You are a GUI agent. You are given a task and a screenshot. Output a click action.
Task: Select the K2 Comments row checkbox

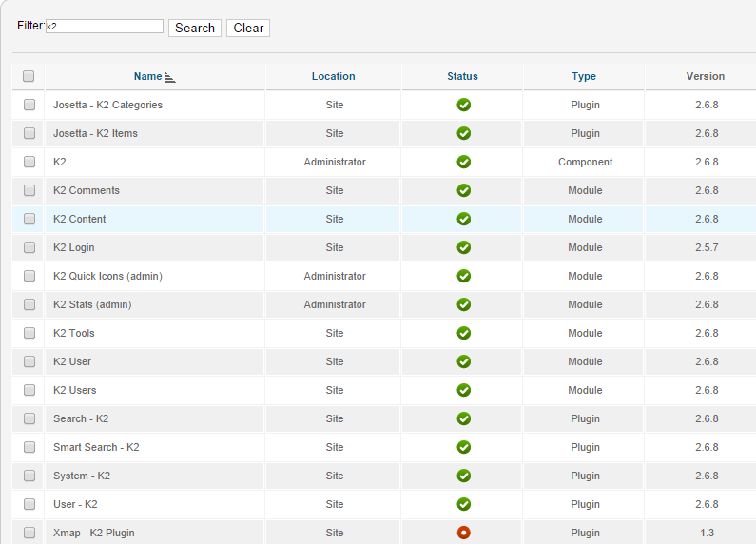click(29, 190)
